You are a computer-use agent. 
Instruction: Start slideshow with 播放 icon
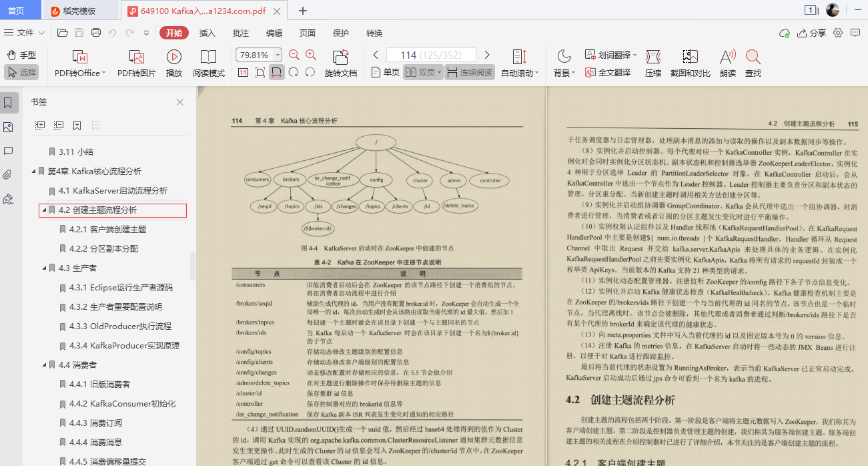click(174, 64)
